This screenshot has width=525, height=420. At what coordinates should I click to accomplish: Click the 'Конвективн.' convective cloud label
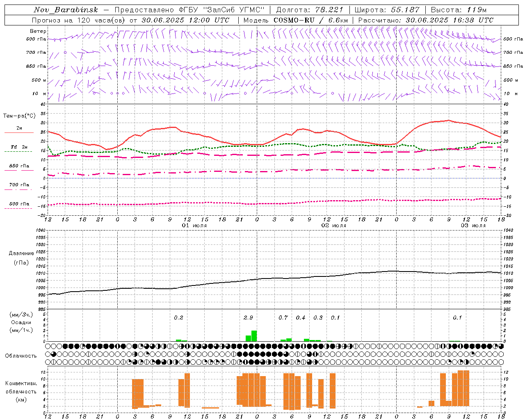21,383
